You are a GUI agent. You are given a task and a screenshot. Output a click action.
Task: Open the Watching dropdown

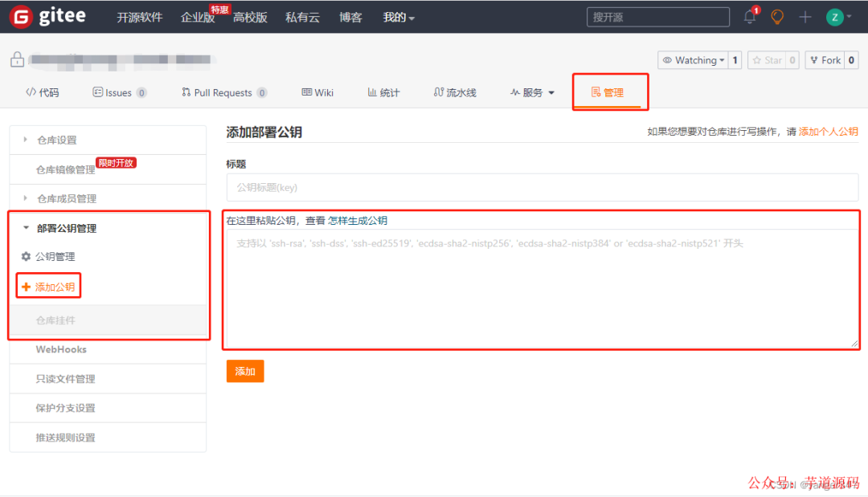point(694,60)
